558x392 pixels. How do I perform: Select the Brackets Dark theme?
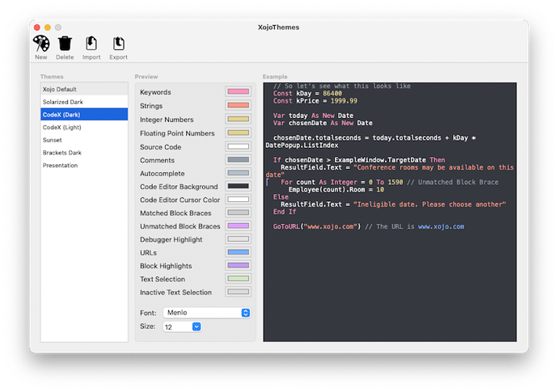coord(84,153)
